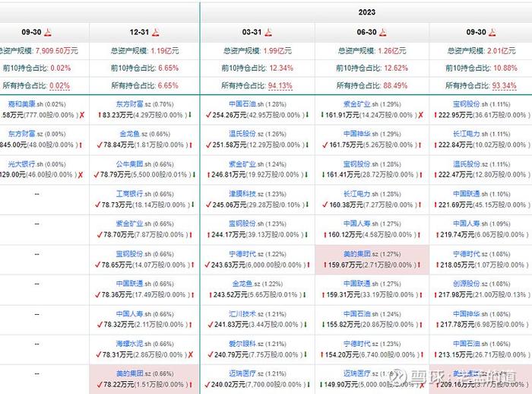Open 温氏股份 link in the 03-31 column
The width and height of the screenshot is (532, 394).
[242, 134]
